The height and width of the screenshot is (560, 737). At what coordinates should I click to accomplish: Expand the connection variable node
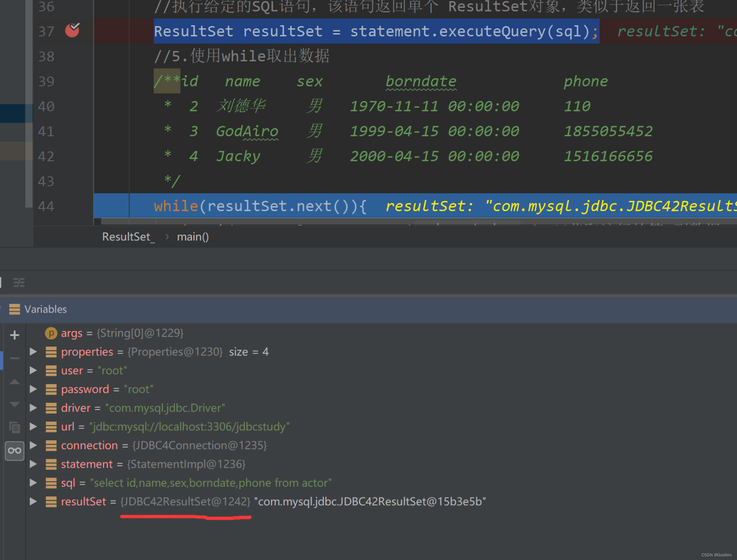33,445
